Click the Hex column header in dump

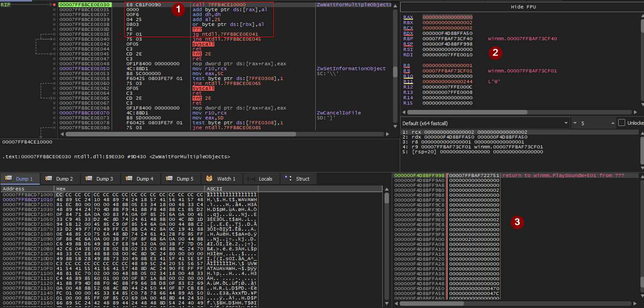[x=129, y=189]
